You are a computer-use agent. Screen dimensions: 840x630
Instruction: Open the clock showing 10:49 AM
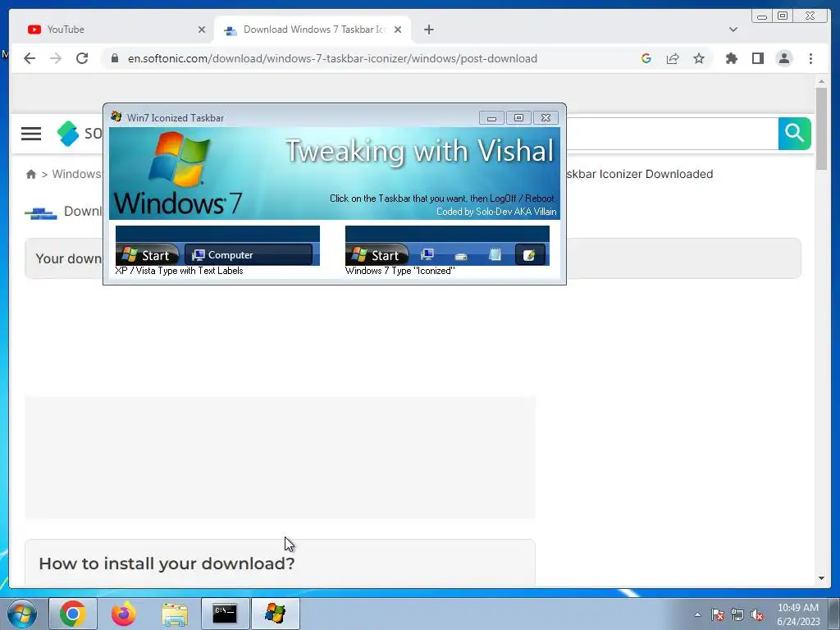[798, 614]
